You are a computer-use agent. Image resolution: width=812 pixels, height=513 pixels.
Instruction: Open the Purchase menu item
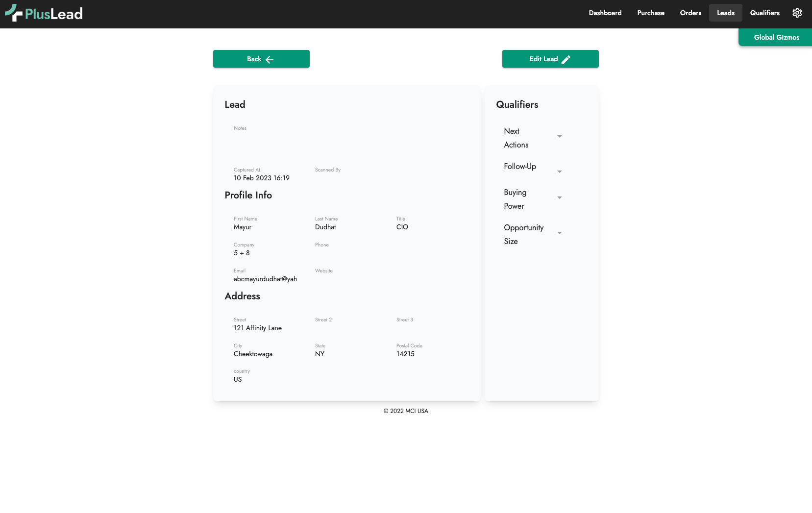point(650,13)
